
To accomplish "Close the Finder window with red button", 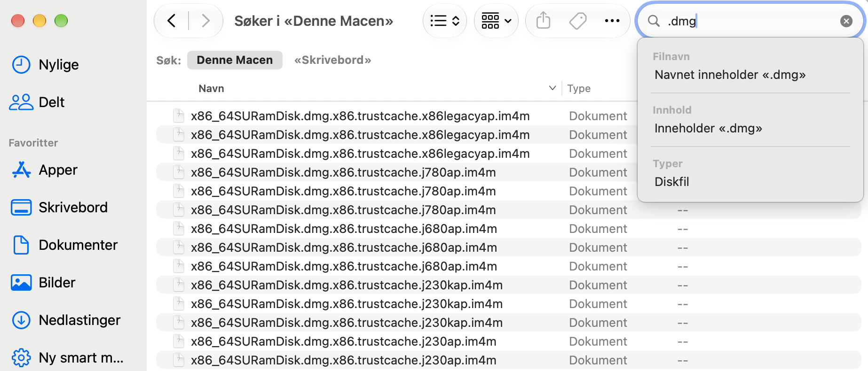I will click(x=18, y=21).
